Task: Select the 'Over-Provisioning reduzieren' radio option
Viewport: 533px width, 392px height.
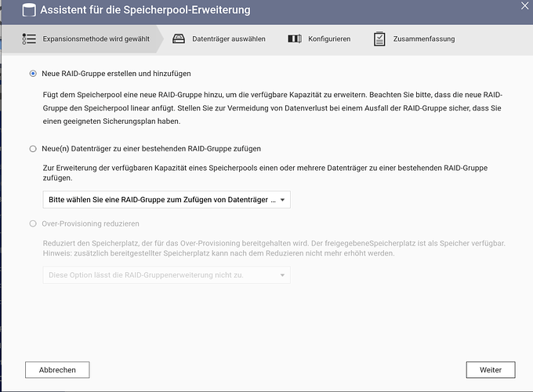Action: coord(33,223)
